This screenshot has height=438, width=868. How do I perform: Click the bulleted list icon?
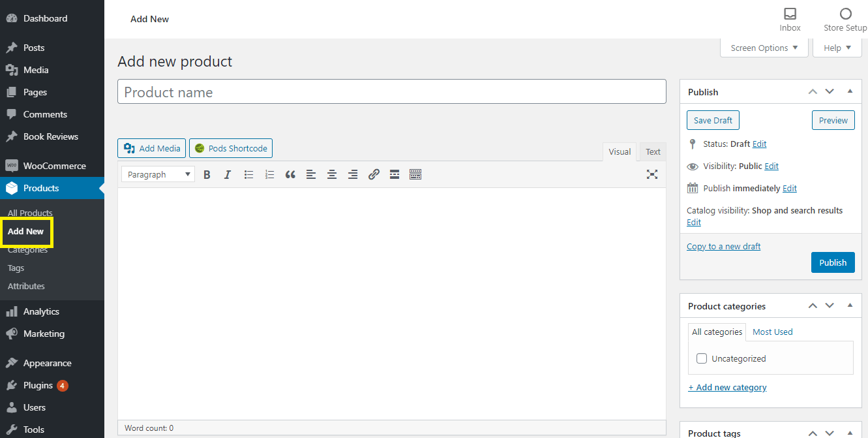[x=248, y=174]
